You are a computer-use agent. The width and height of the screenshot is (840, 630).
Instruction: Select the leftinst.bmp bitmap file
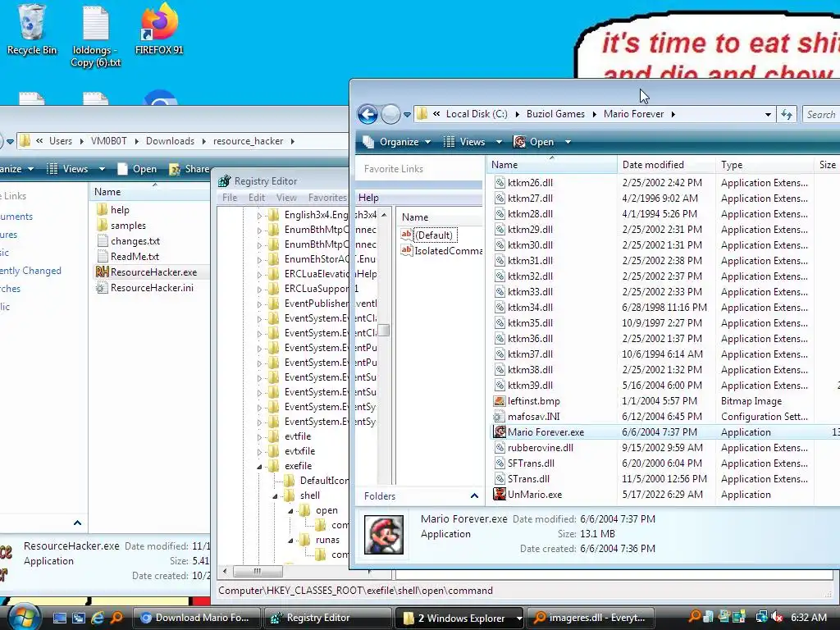coord(533,400)
